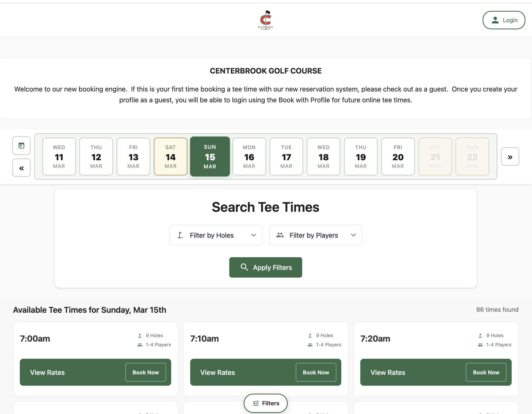Viewport: 532px width, 414px height.
Task: Open the calendar date picker icon
Action: tap(21, 145)
